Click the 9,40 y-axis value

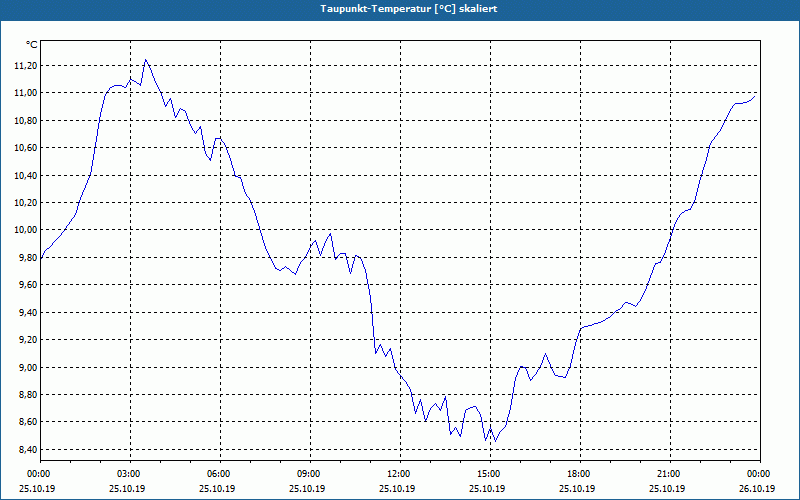[29, 312]
